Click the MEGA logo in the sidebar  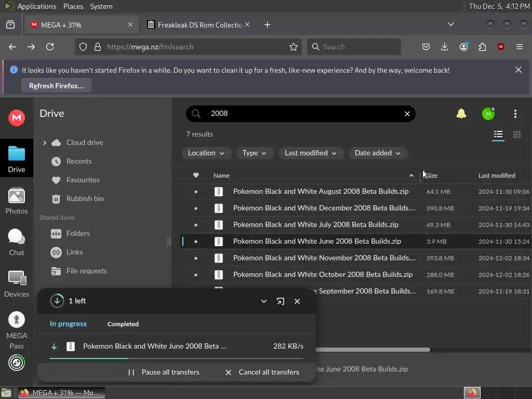[16, 118]
